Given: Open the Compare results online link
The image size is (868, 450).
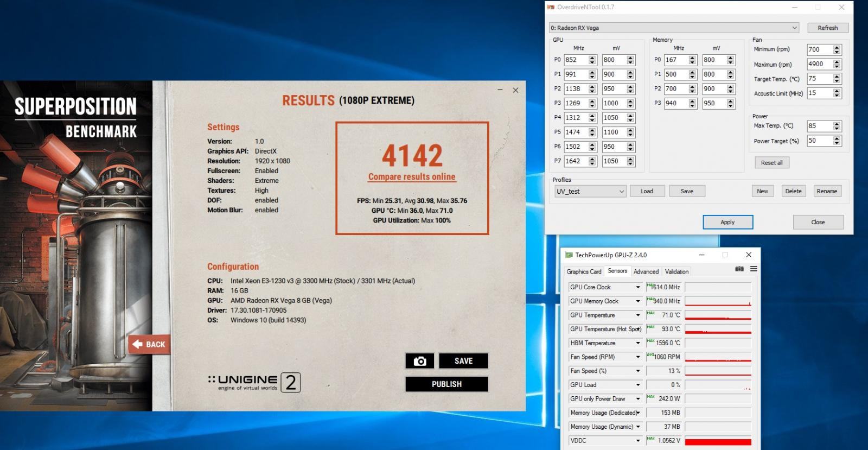Looking at the screenshot, I should pos(412,177).
